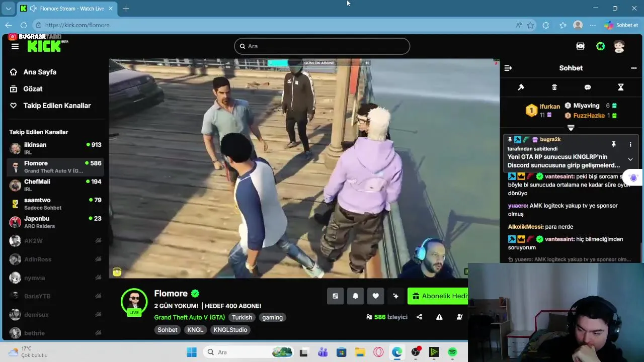
Task: Share the stream with the share icon
Action: point(419,317)
